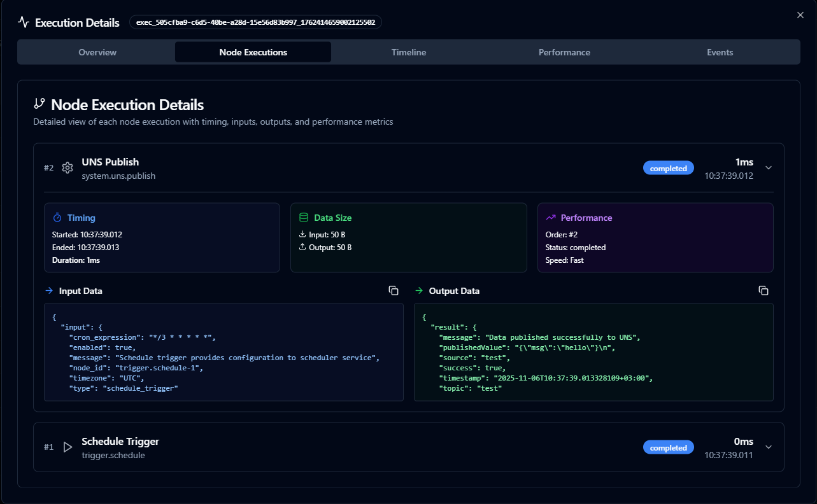Click the database icon in Data Size card
The height and width of the screenshot is (504, 817).
click(x=304, y=218)
